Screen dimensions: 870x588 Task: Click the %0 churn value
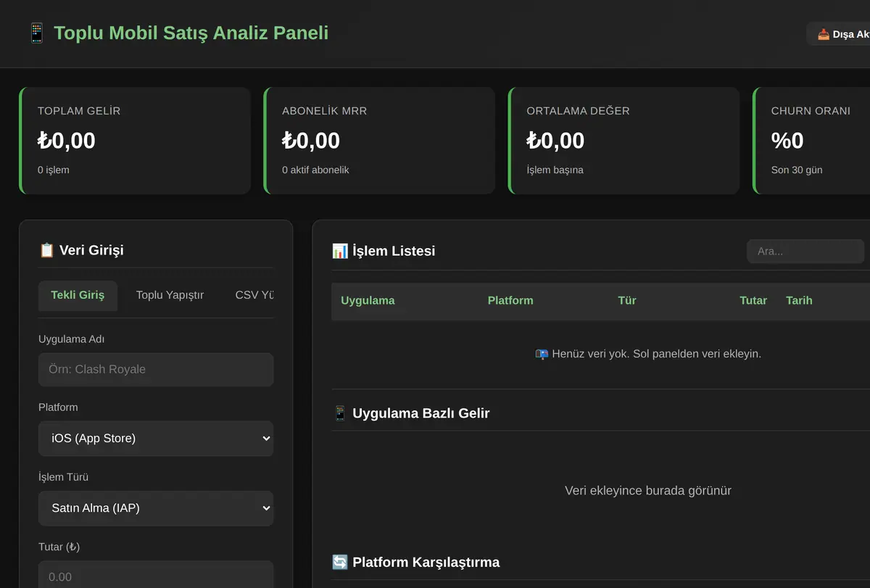787,141
